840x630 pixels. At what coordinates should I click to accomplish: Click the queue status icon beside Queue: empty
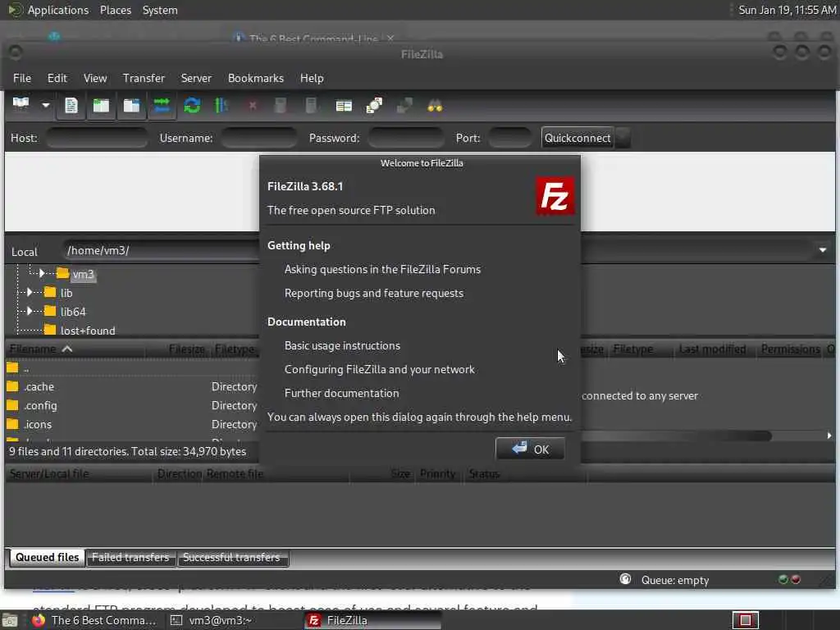click(x=625, y=579)
